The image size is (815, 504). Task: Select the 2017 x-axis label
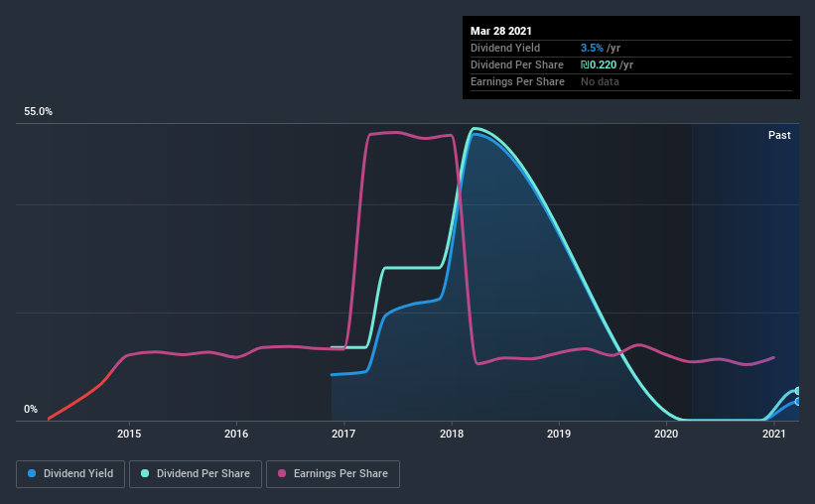click(x=343, y=434)
